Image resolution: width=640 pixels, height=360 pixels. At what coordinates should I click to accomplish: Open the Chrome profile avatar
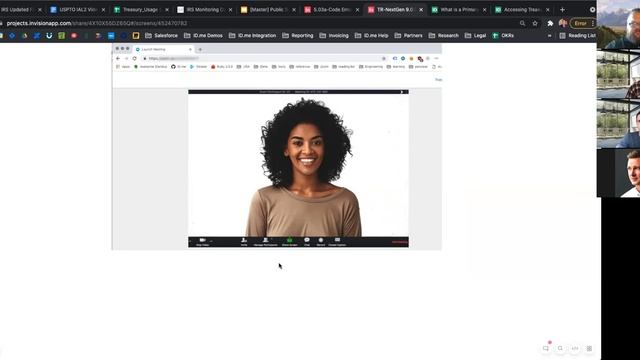[x=563, y=23]
